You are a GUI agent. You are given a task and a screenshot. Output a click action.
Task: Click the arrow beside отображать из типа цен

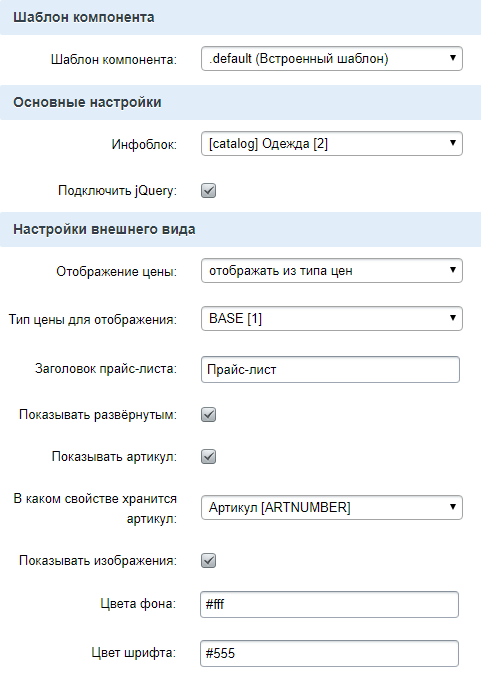point(453,270)
